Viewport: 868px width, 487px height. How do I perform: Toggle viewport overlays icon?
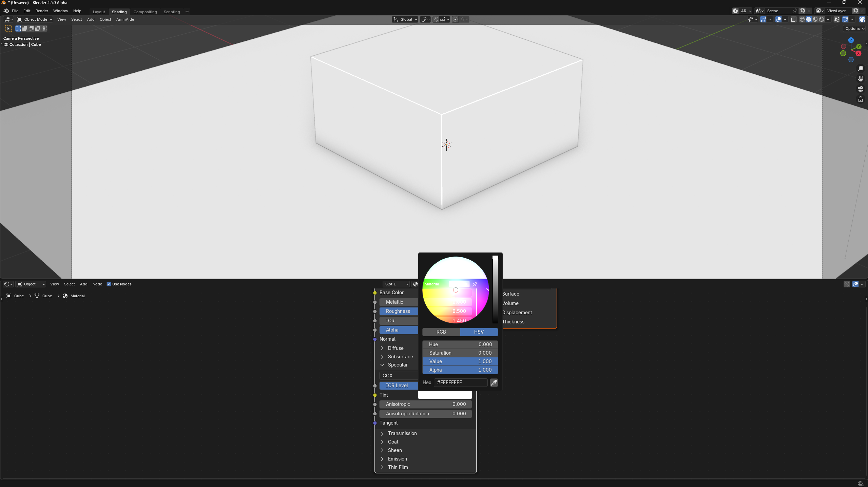tap(778, 19)
